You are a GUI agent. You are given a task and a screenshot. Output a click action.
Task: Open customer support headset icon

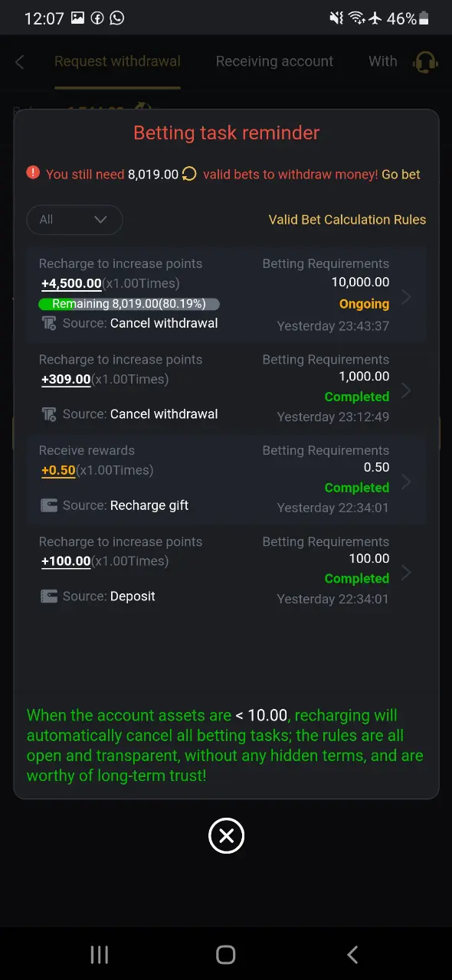point(425,62)
